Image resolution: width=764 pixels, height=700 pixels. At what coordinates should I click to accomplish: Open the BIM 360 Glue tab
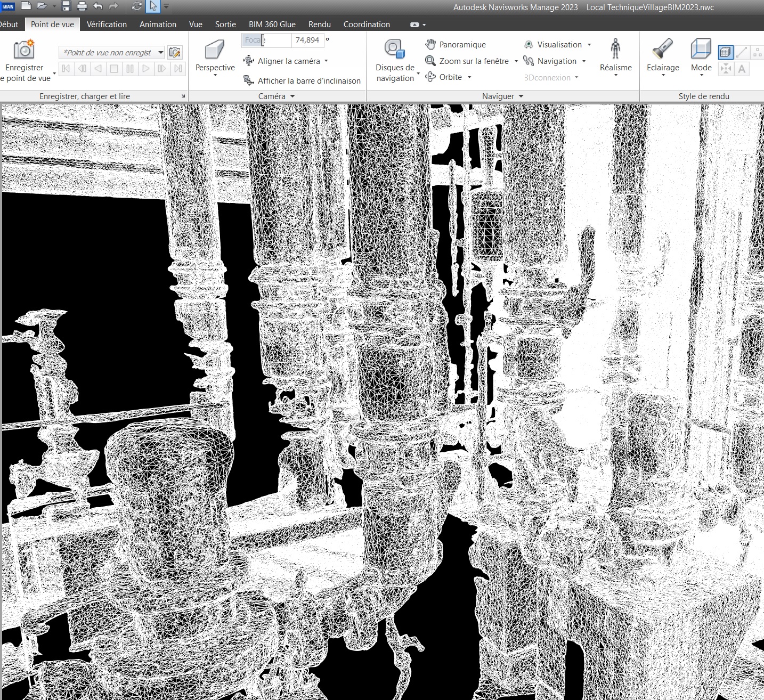(272, 25)
